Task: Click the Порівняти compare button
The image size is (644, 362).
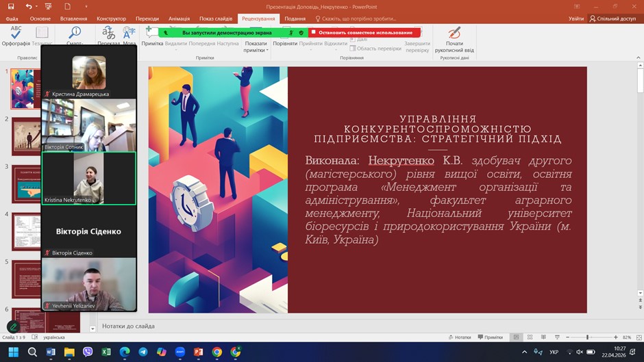Action: click(x=285, y=43)
